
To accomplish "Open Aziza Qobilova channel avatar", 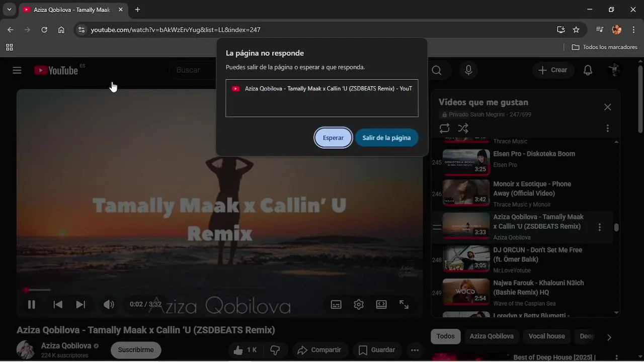I will (26, 350).
